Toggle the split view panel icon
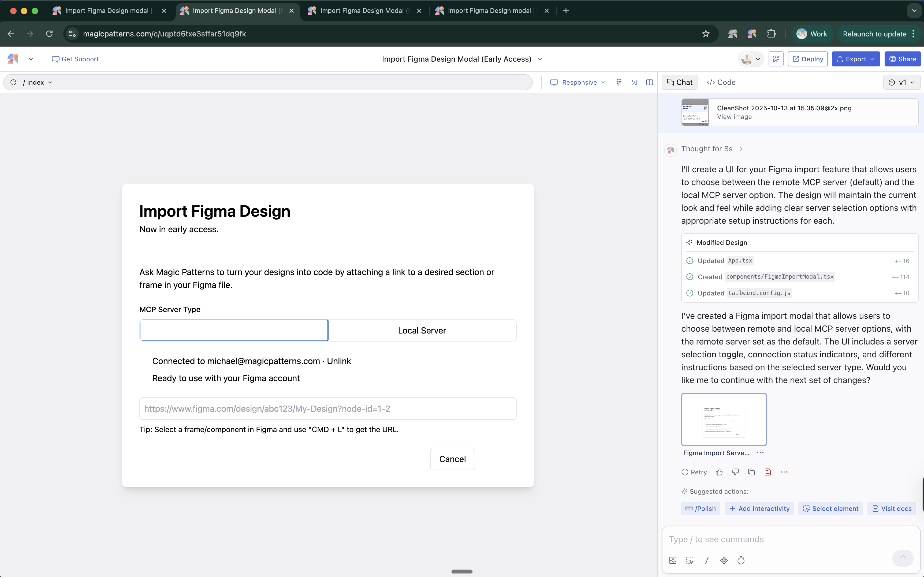Image resolution: width=924 pixels, height=577 pixels. click(x=649, y=82)
